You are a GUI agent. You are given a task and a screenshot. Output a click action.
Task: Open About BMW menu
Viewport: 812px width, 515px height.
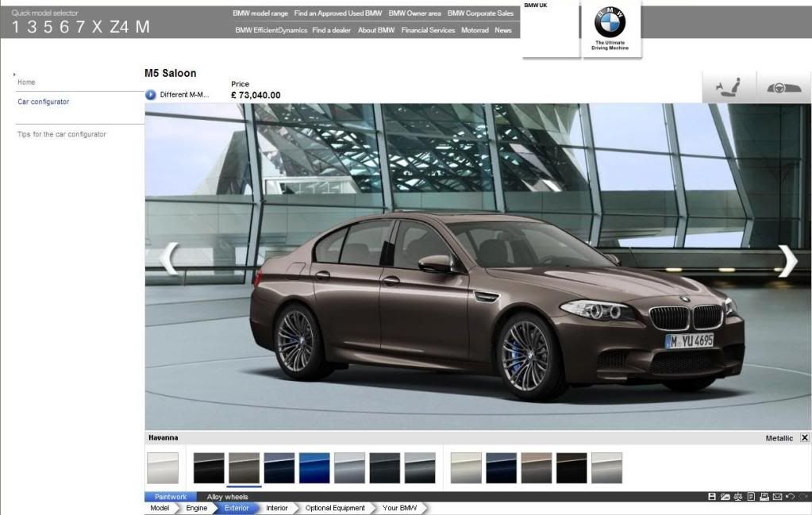tap(376, 30)
